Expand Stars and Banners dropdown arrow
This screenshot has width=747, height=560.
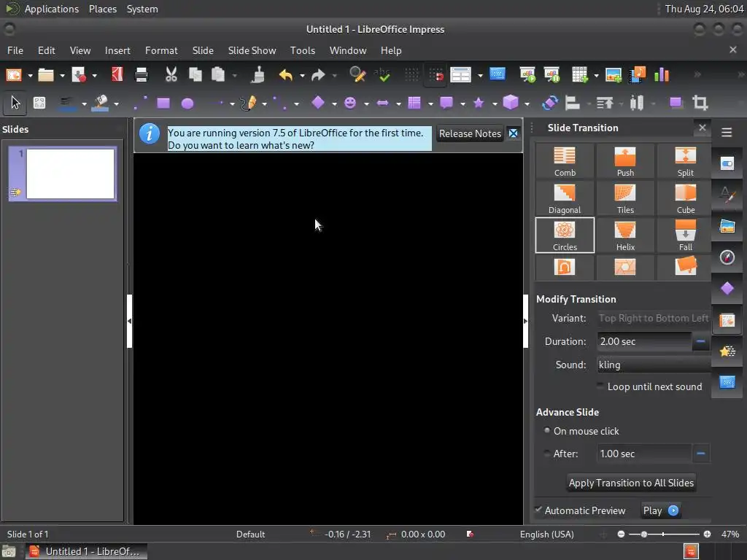tap(495, 104)
